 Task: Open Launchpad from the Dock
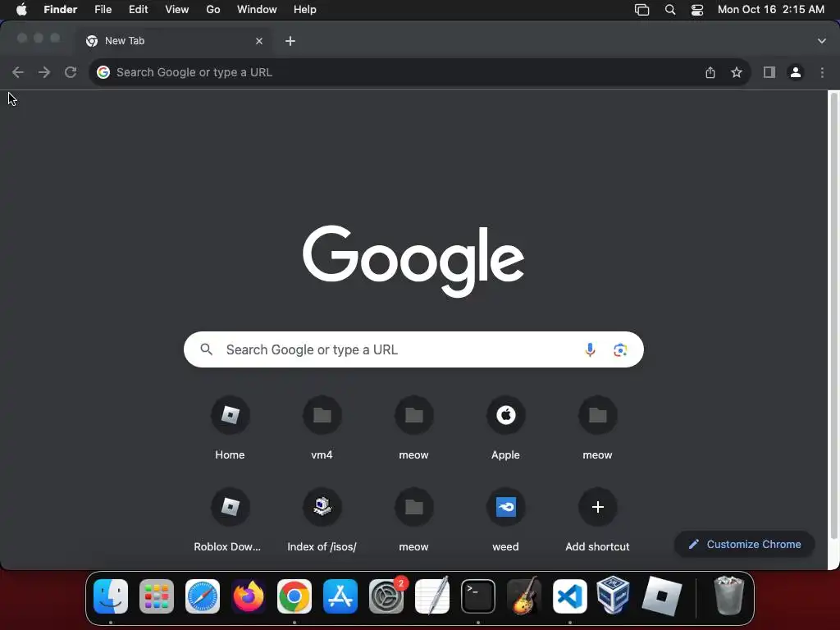click(157, 596)
